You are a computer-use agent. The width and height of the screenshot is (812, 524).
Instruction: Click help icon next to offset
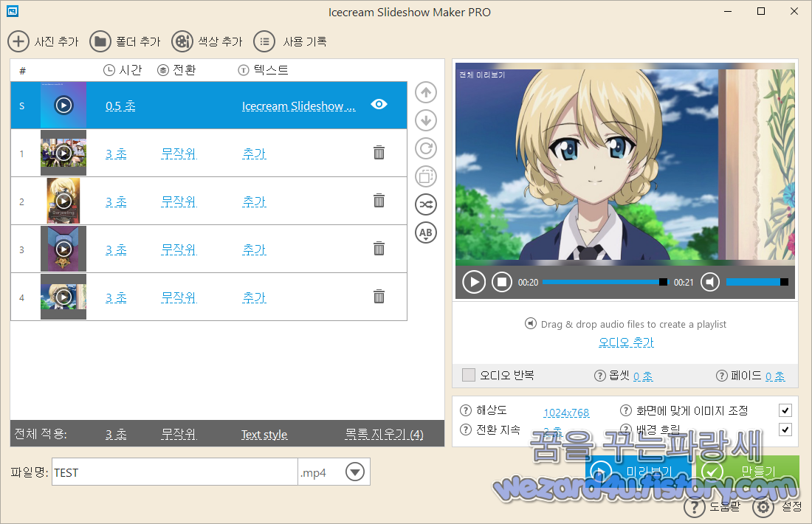(x=599, y=376)
